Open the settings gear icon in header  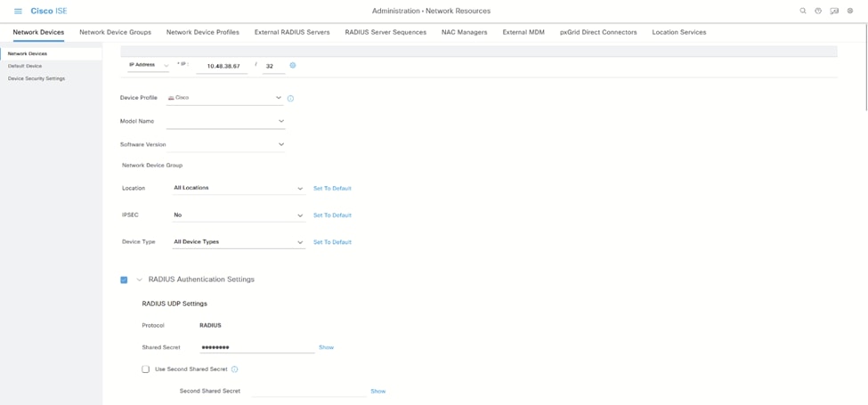click(x=850, y=11)
